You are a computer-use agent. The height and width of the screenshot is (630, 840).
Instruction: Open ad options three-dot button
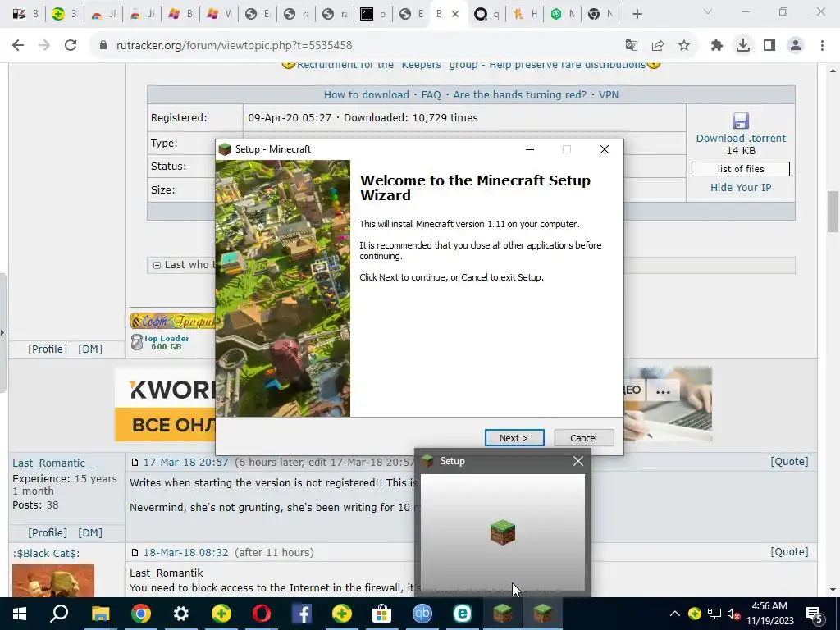click(x=663, y=391)
